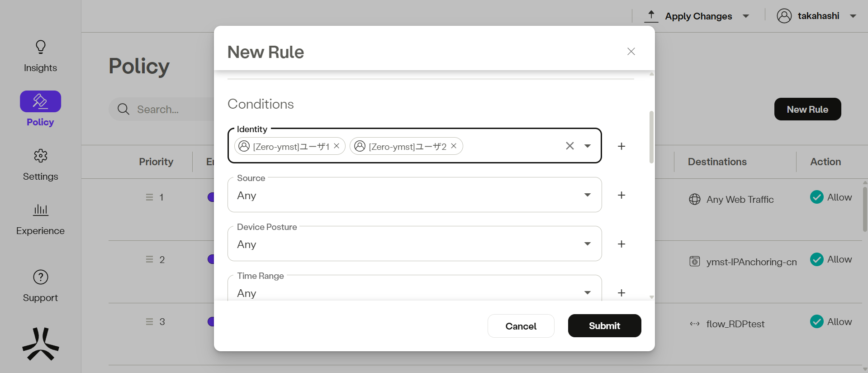This screenshot has width=868, height=373.
Task: Cancel the New Rule dialog
Action: coord(521,326)
